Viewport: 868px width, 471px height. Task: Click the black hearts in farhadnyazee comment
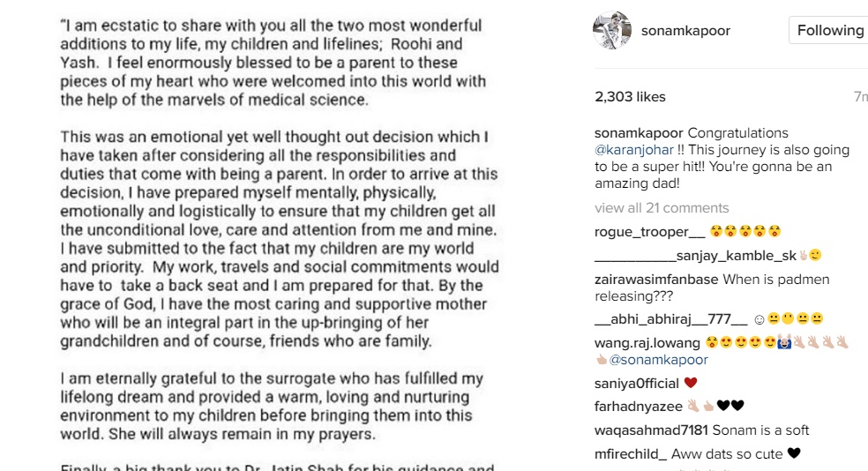730,406
